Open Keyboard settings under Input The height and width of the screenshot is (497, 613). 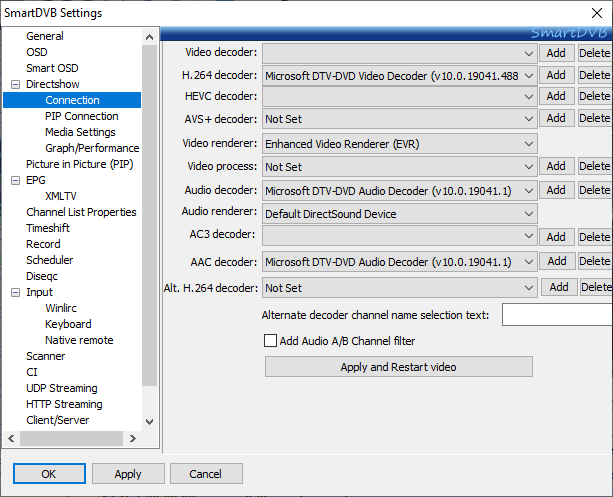click(x=68, y=325)
